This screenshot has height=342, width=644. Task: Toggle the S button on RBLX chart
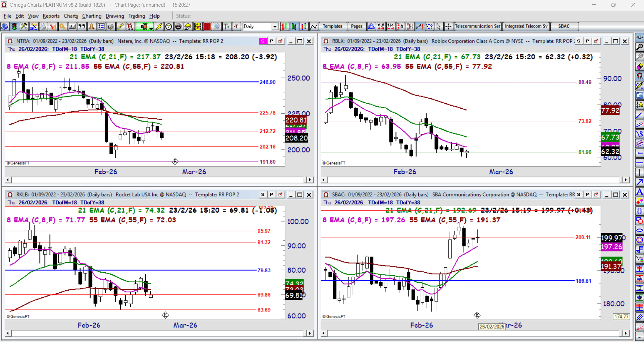579,41
